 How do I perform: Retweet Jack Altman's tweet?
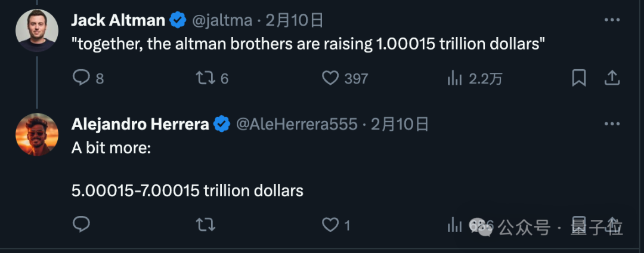206,78
